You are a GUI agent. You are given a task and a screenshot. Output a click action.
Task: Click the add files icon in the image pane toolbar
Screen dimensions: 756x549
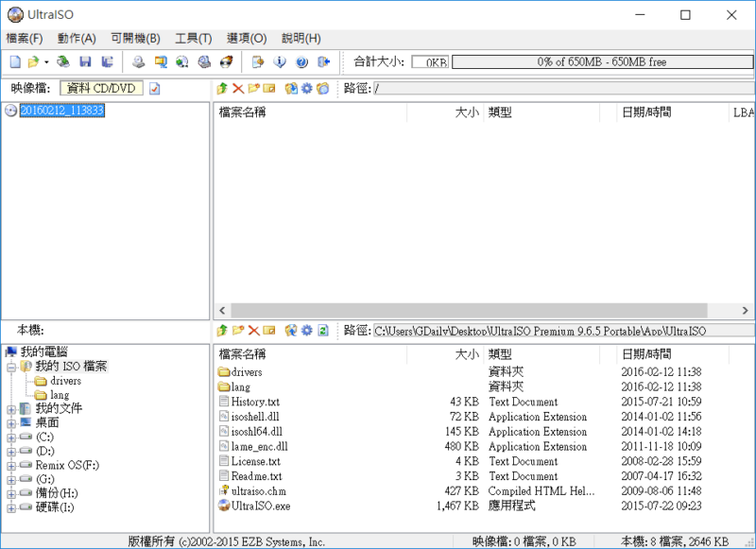pos(291,88)
